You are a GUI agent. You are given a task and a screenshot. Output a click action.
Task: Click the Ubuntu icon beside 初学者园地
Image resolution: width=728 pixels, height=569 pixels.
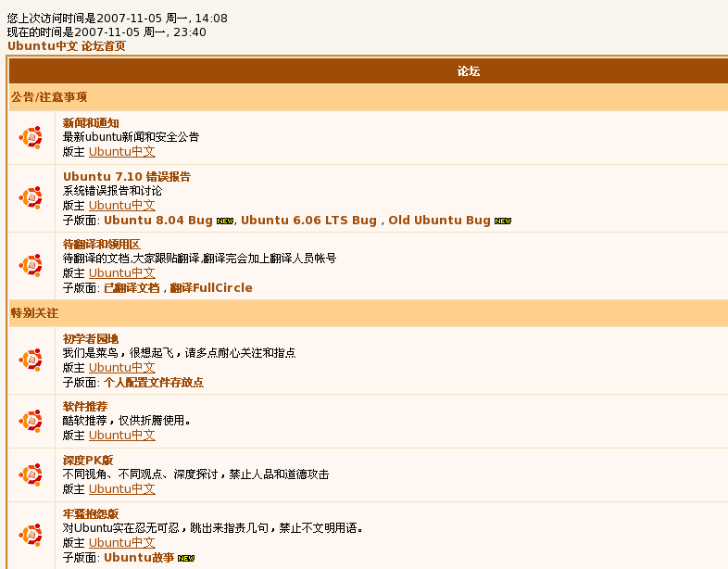coord(31,360)
